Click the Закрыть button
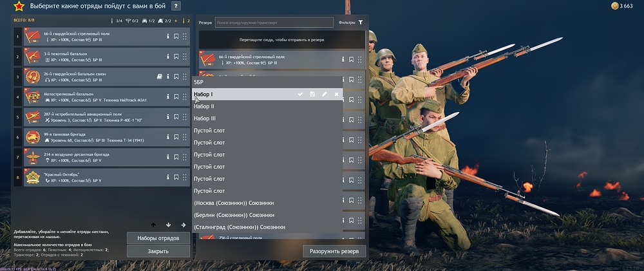 pos(158,251)
